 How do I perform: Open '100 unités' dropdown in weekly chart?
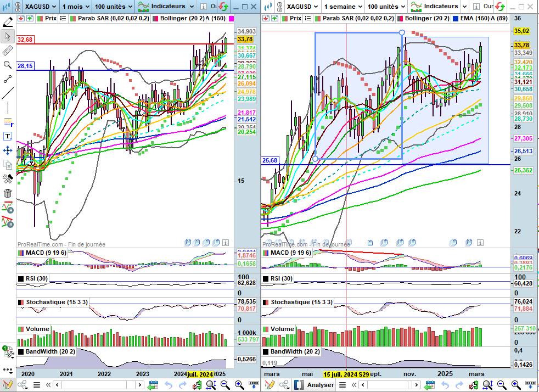(386, 6)
